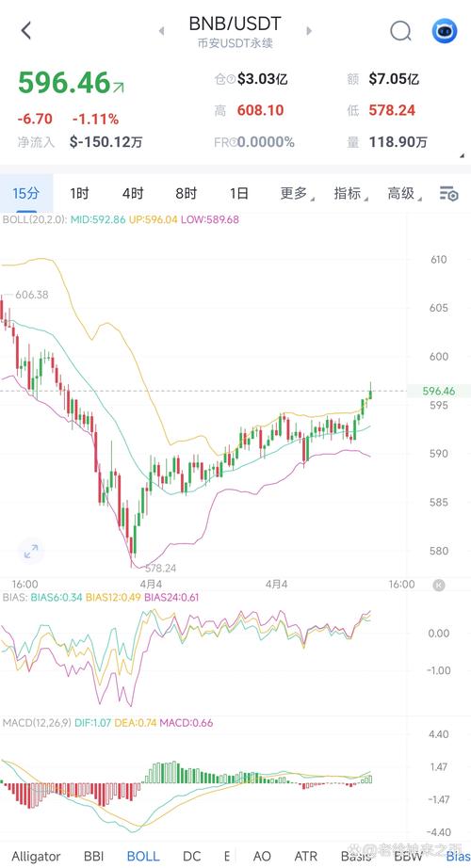
Task: Click the 596.46 current price
Action: [x=64, y=83]
